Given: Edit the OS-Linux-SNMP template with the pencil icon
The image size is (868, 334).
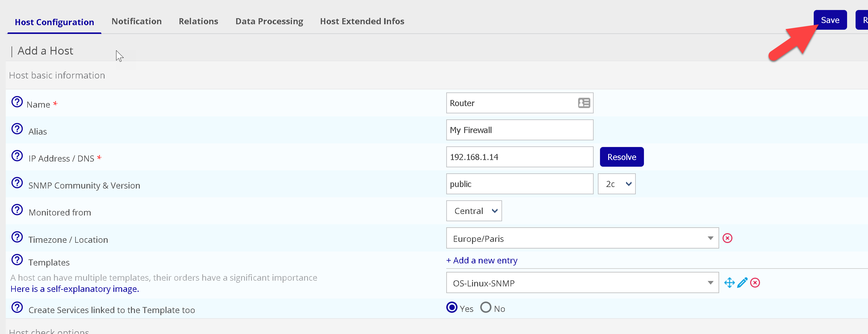Looking at the screenshot, I should click(742, 282).
